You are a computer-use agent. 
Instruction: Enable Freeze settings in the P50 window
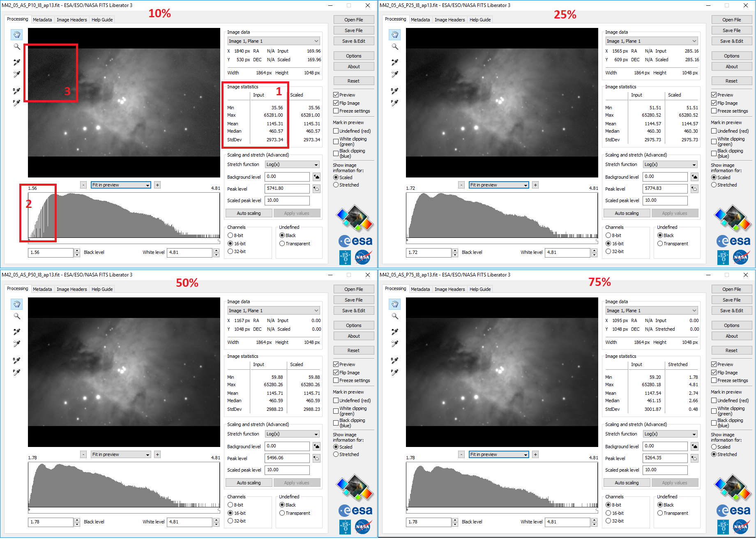pos(336,380)
